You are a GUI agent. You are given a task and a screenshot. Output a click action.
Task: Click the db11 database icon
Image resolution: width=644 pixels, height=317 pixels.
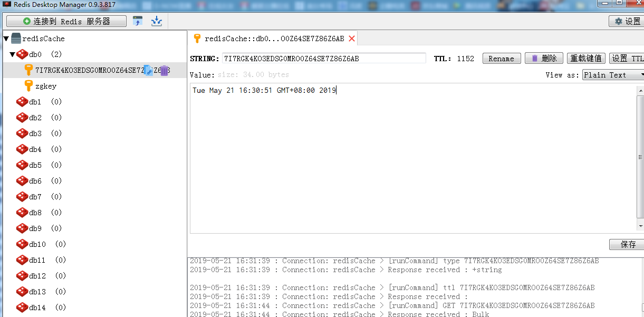point(22,260)
